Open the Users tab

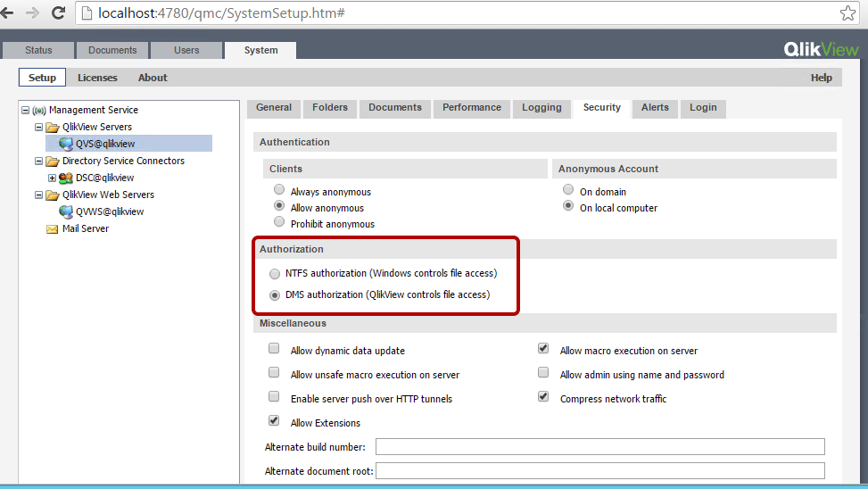[x=186, y=50]
